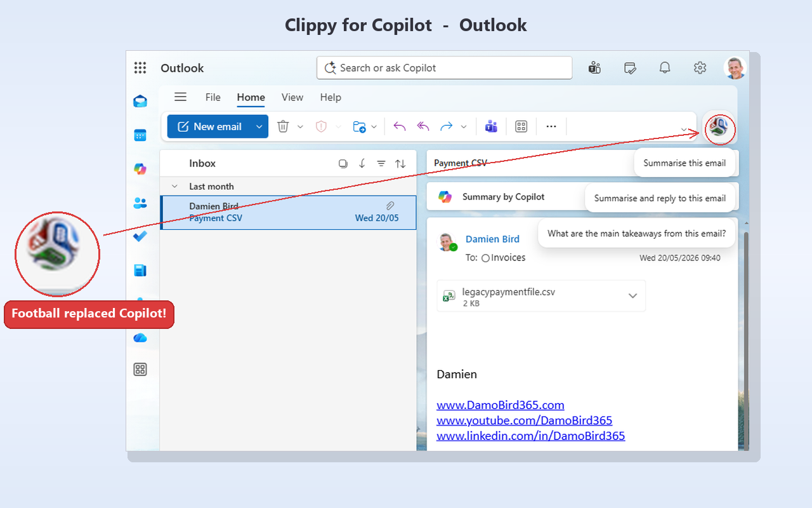The image size is (812, 508).
Task: Click Select messages icon in Inbox header
Action: pyautogui.click(x=343, y=163)
